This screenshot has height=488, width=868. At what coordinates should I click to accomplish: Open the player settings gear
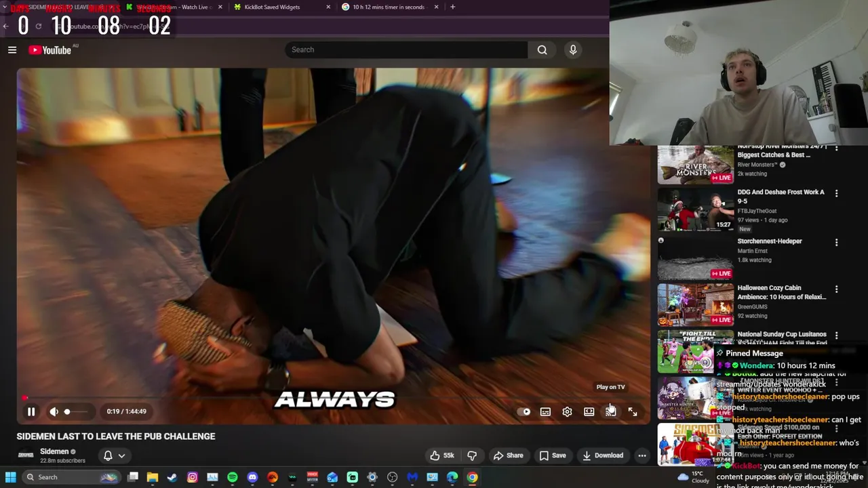pyautogui.click(x=567, y=411)
